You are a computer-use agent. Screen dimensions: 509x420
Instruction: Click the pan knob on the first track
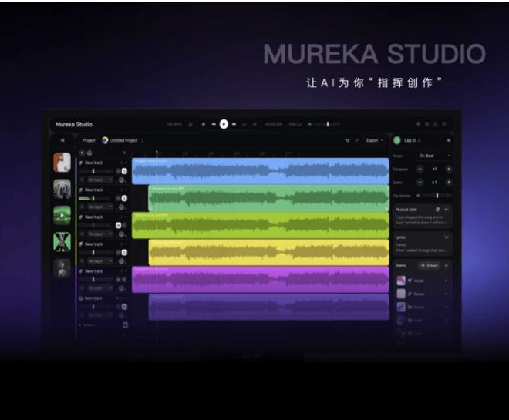pos(121,180)
